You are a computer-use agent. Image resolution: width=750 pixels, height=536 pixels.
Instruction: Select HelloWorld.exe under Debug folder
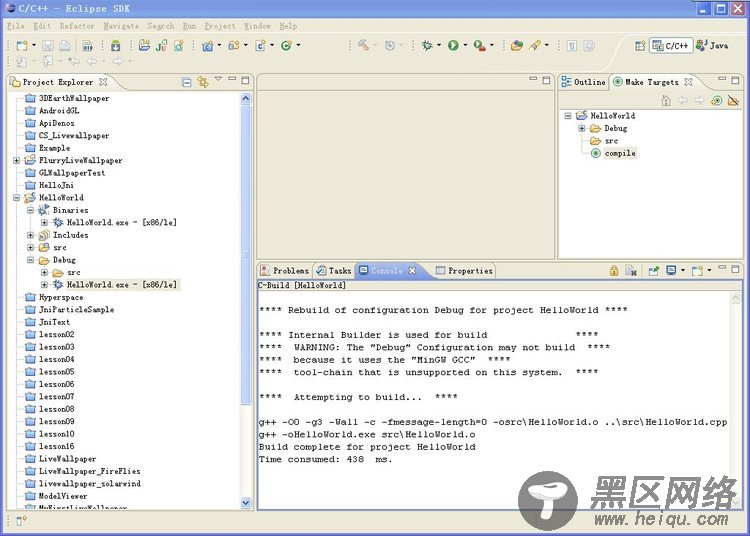tap(121, 285)
